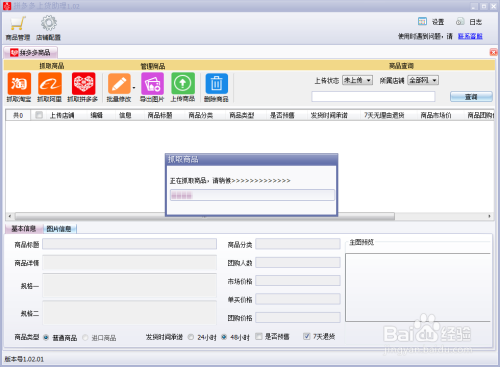Screen dimensions: 500x367
Task: Click 商品标题 column header in table
Action: tap(160, 115)
